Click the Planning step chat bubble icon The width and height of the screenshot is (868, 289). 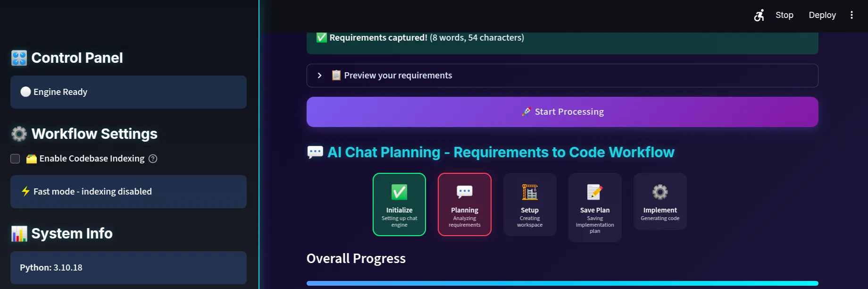[x=464, y=192]
